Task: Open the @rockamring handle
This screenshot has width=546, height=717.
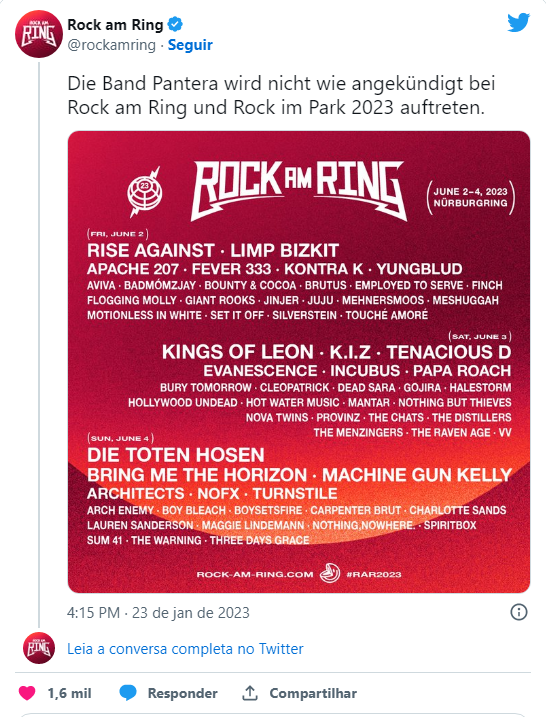Action: pos(112,45)
